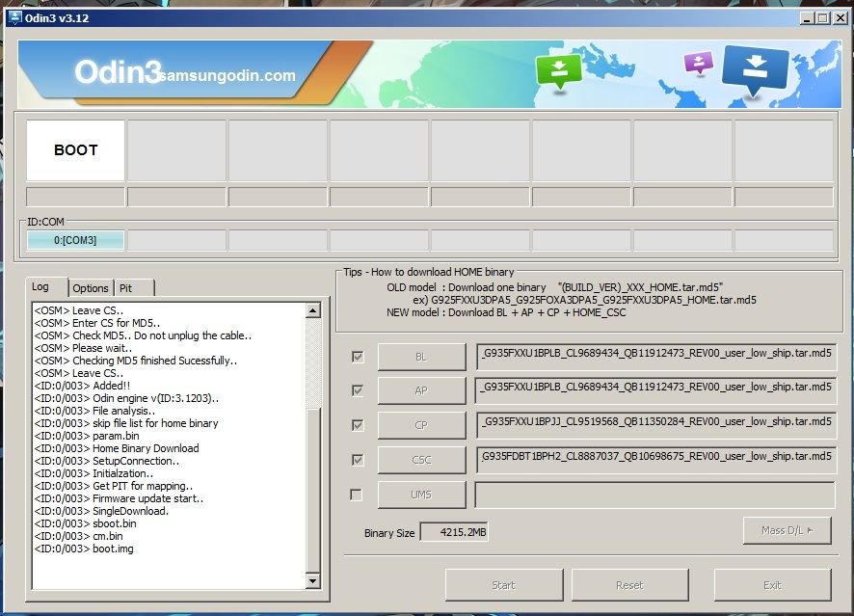Click the BL file path field

tap(655, 357)
